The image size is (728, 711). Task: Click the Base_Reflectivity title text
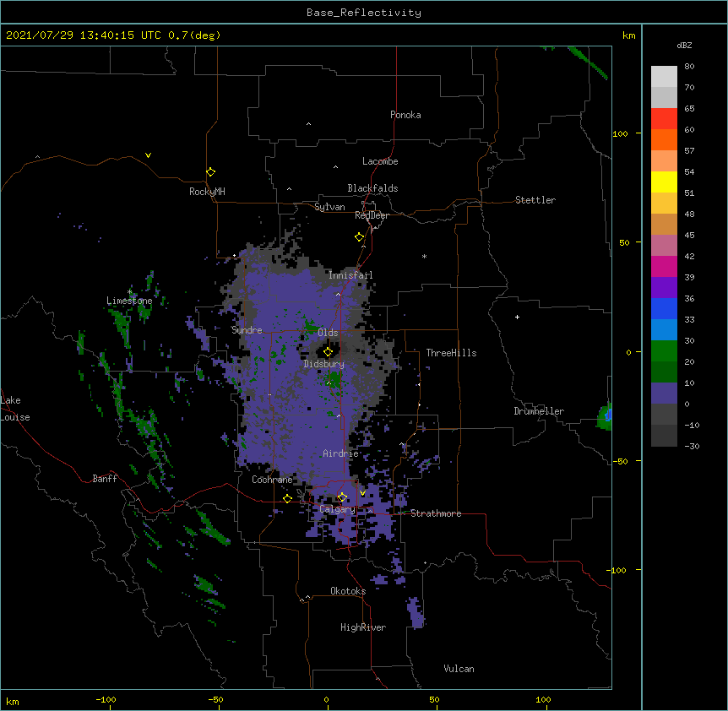point(364,13)
